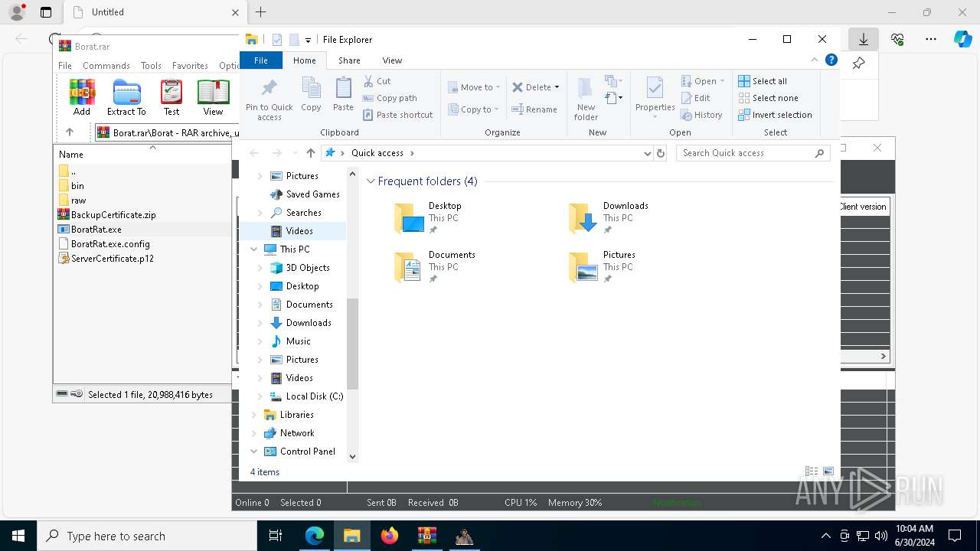This screenshot has width=980, height=551.
Task: Open Customize Quick Access Toolbar dropdown
Action: pyautogui.click(x=308, y=40)
